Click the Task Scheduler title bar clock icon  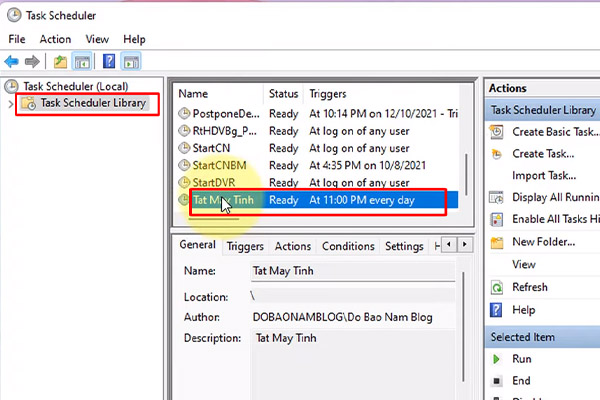coord(14,15)
